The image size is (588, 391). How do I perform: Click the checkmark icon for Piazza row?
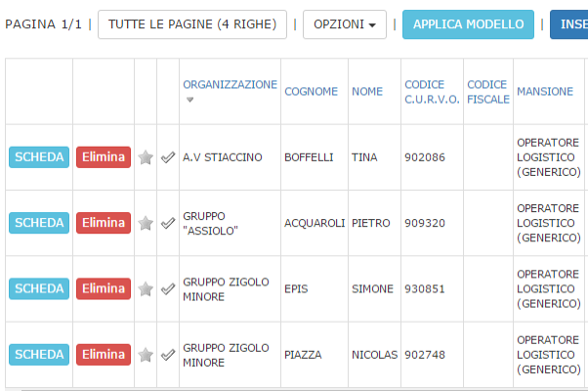(x=168, y=355)
